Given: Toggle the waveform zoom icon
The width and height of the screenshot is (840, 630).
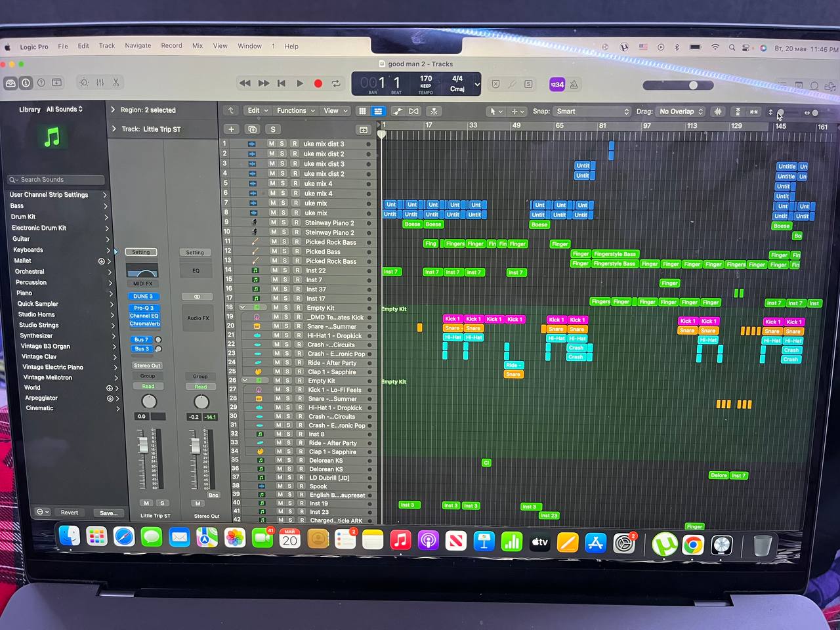Looking at the screenshot, I should [x=718, y=112].
